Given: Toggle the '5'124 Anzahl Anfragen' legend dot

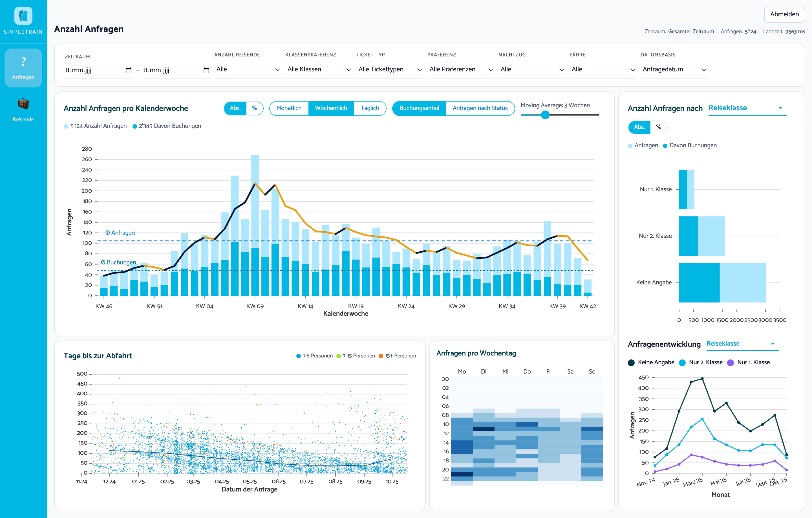Looking at the screenshot, I should click(66, 126).
